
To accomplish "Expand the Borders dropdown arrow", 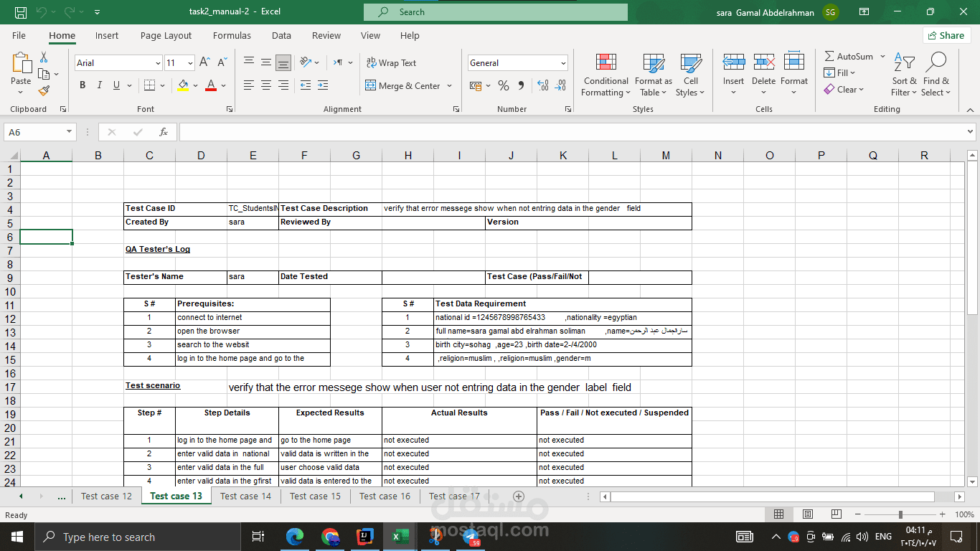I will click(x=162, y=85).
